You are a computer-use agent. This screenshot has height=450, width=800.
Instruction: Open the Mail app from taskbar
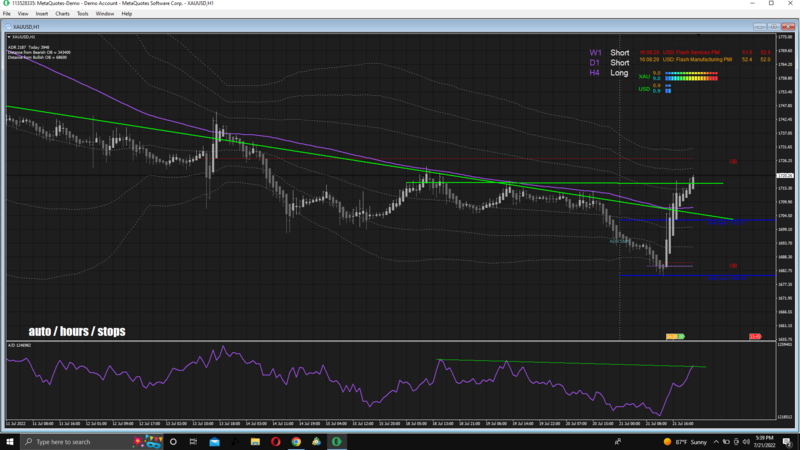point(214,442)
